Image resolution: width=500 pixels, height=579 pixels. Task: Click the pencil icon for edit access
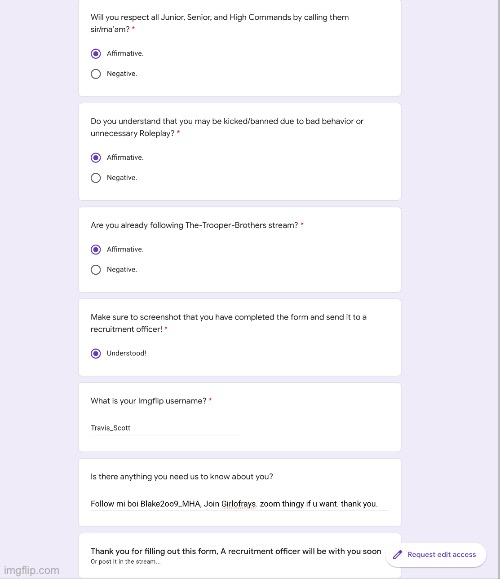[397, 554]
